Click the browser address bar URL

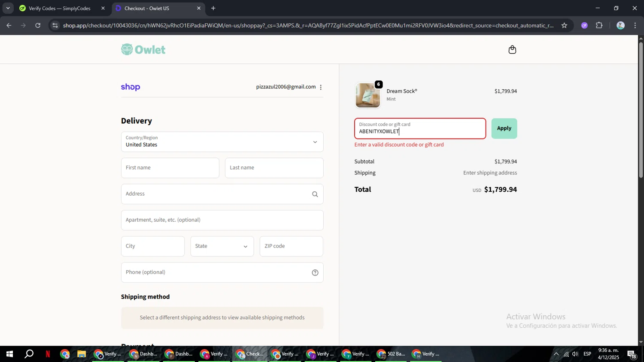pyautogui.click(x=308, y=25)
